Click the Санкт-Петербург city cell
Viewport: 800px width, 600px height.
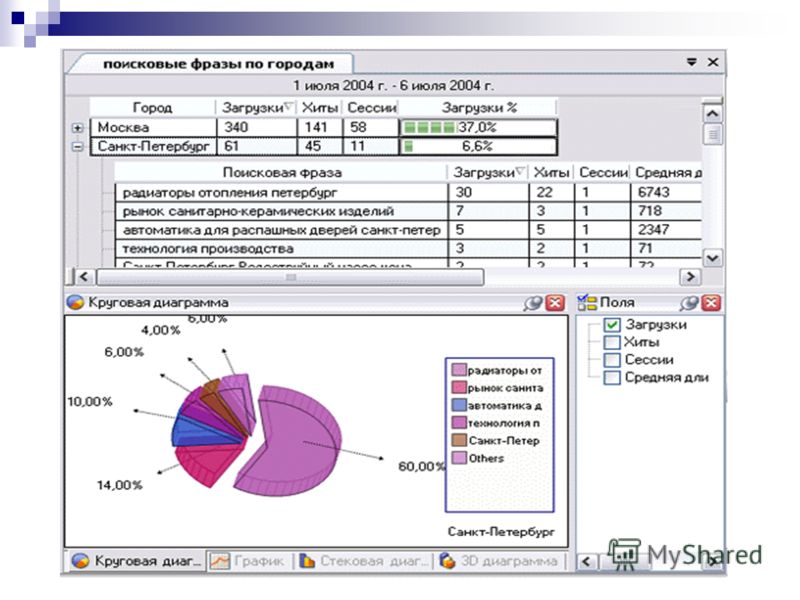click(153, 146)
